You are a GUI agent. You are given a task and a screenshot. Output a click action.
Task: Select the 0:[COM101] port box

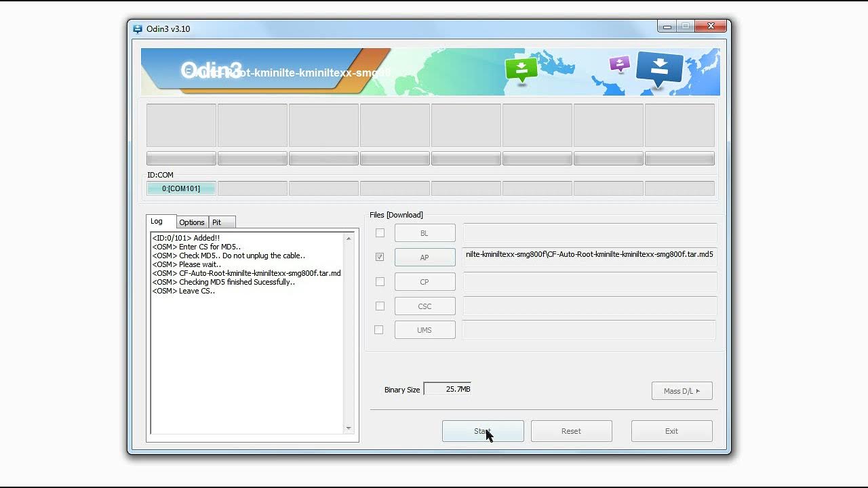tap(181, 188)
